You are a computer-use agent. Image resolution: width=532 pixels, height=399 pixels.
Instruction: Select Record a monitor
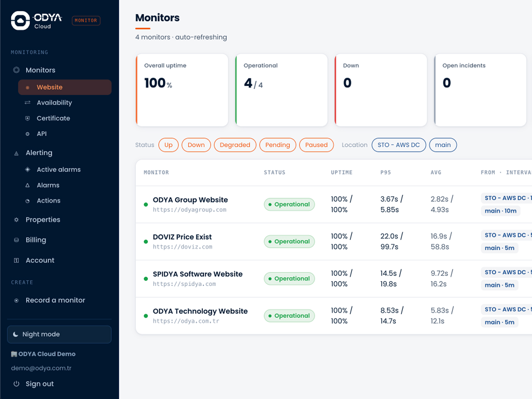click(x=59, y=300)
